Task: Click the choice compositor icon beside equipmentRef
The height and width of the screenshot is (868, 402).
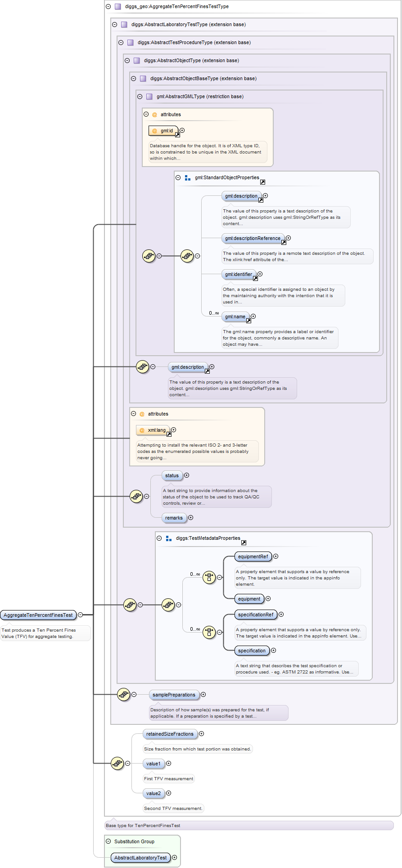Action: 209,577
